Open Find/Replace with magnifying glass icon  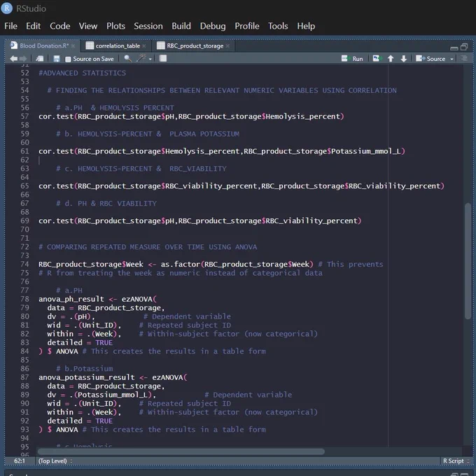click(x=127, y=58)
